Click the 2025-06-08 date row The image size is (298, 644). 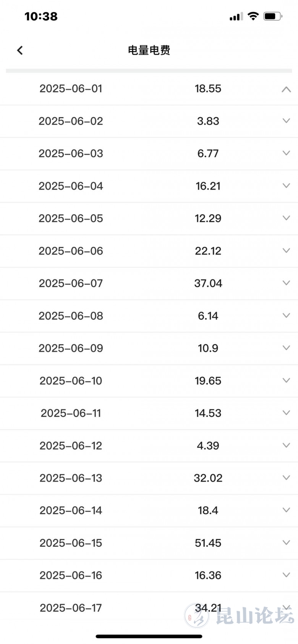71,316
